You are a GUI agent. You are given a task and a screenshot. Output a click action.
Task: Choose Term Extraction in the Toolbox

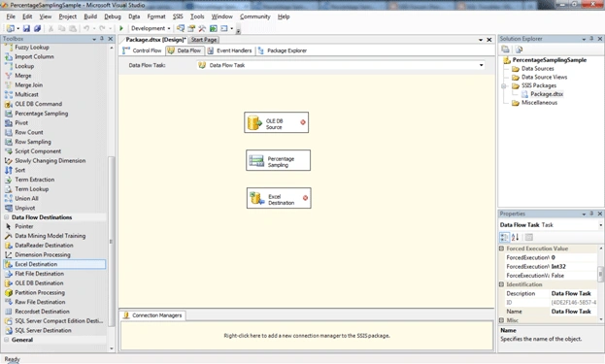click(34, 180)
